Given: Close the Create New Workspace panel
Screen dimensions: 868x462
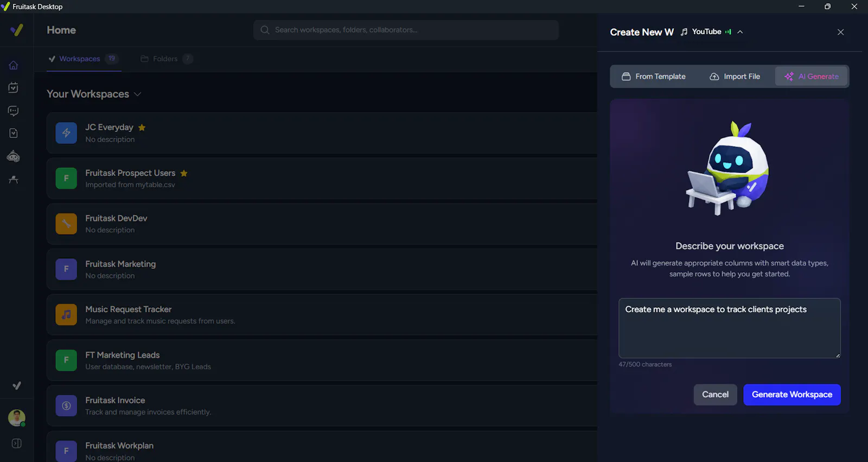Looking at the screenshot, I should tap(840, 32).
